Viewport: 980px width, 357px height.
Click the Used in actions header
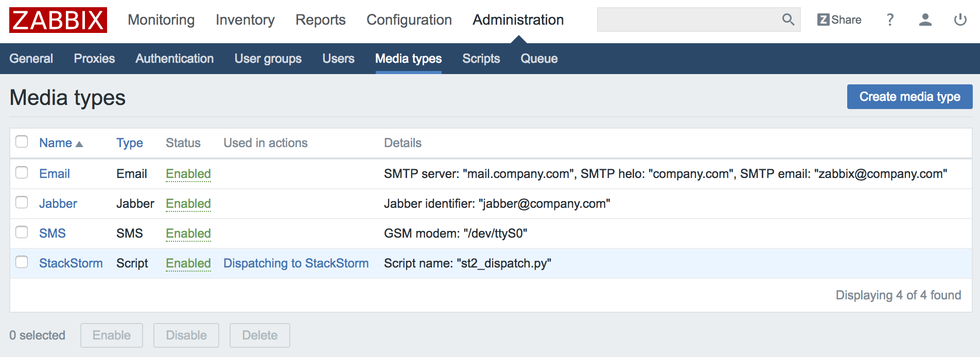point(266,143)
